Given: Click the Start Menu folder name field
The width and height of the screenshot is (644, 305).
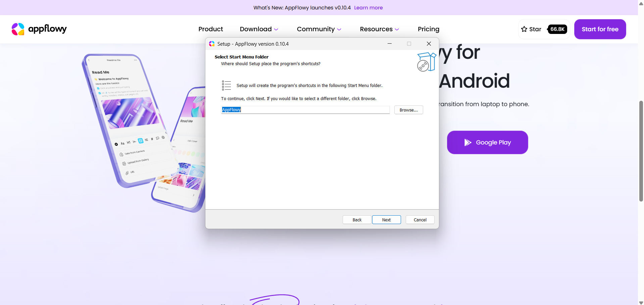Looking at the screenshot, I should (305, 110).
